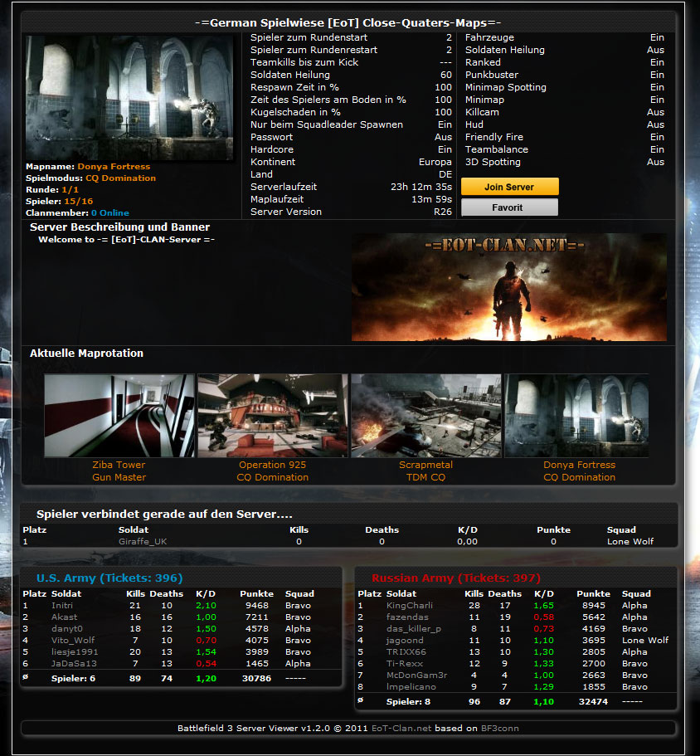This screenshot has width=700, height=756.
Task: Open the BF3conn footer link
Action: click(499, 728)
